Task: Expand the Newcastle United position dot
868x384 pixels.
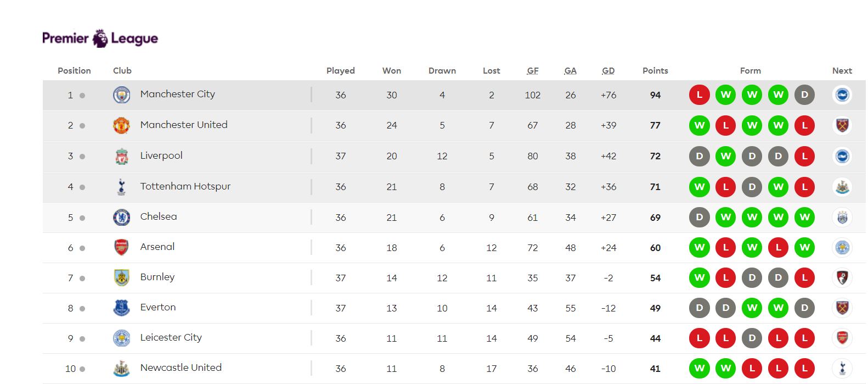Action: 82,369
